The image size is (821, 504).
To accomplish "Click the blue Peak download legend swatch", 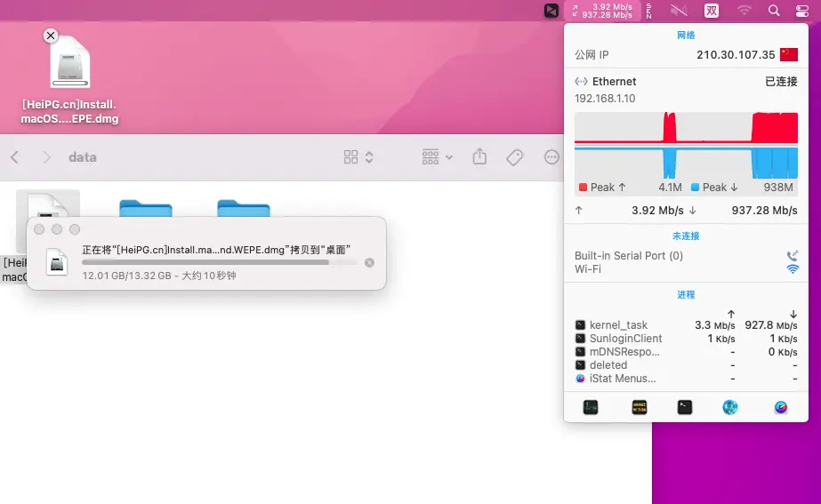I will click(696, 188).
